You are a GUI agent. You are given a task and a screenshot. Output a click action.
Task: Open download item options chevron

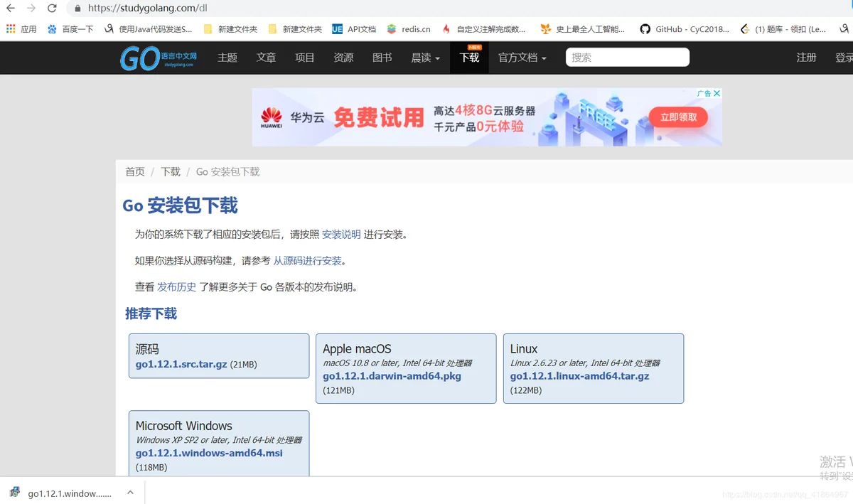point(130,493)
